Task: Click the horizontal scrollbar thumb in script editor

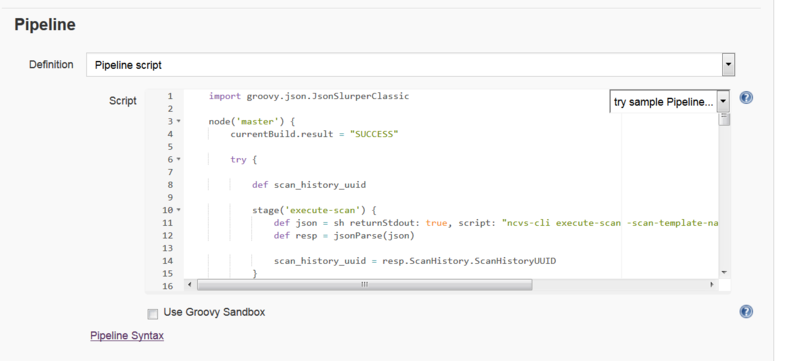Action: [x=365, y=285]
